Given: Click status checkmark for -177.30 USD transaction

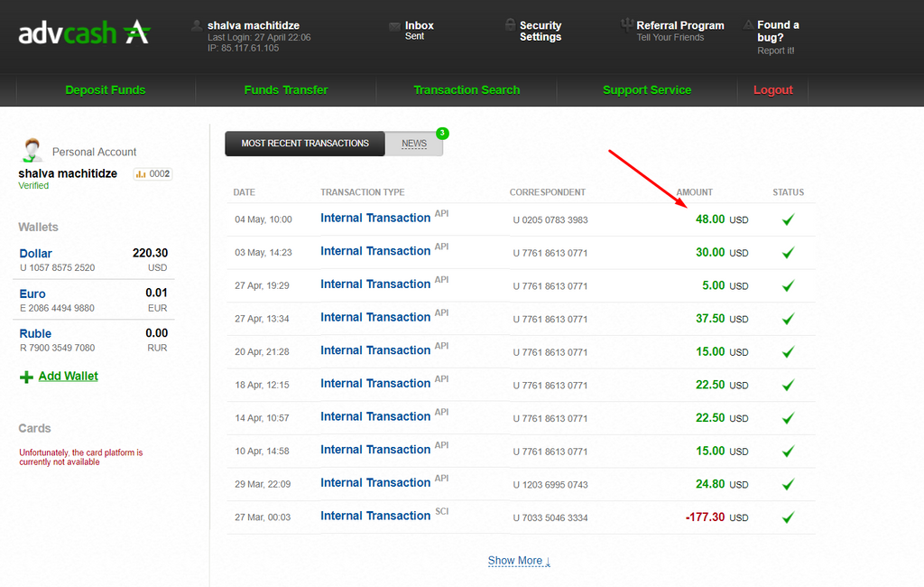Looking at the screenshot, I should point(788,517).
